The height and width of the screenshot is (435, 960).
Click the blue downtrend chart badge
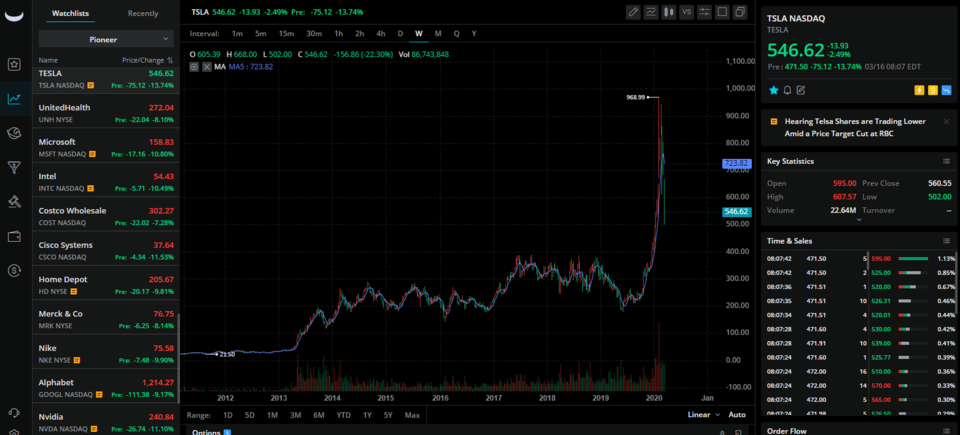[947, 91]
